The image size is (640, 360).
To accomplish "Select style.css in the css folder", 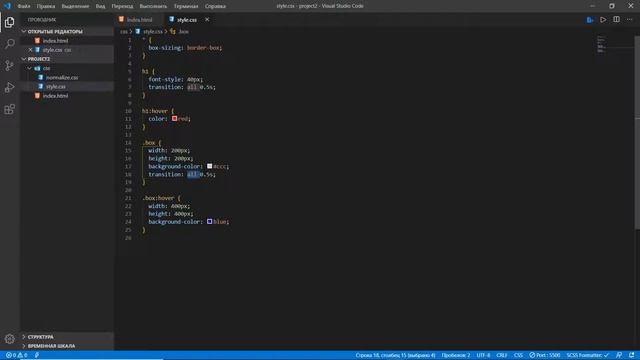I will [56, 87].
